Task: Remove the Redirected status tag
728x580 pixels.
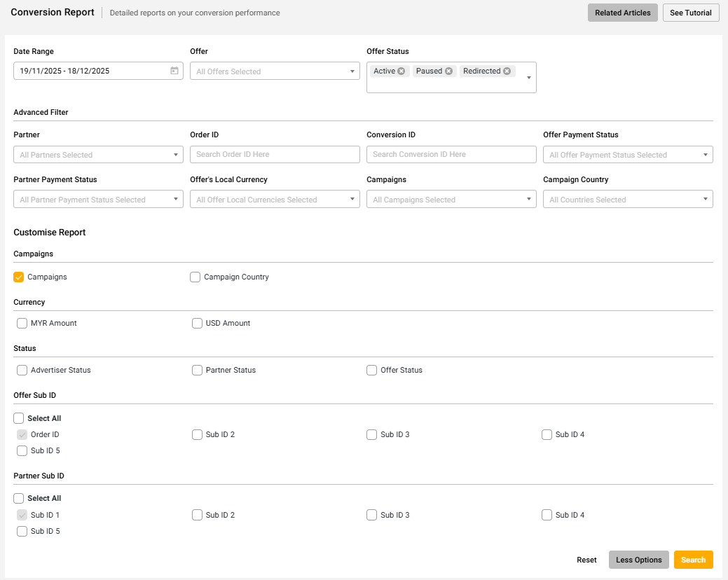Action: [x=507, y=71]
